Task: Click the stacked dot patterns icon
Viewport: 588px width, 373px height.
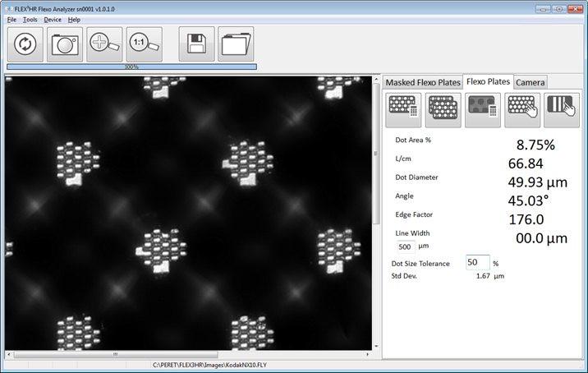Action: tap(443, 110)
